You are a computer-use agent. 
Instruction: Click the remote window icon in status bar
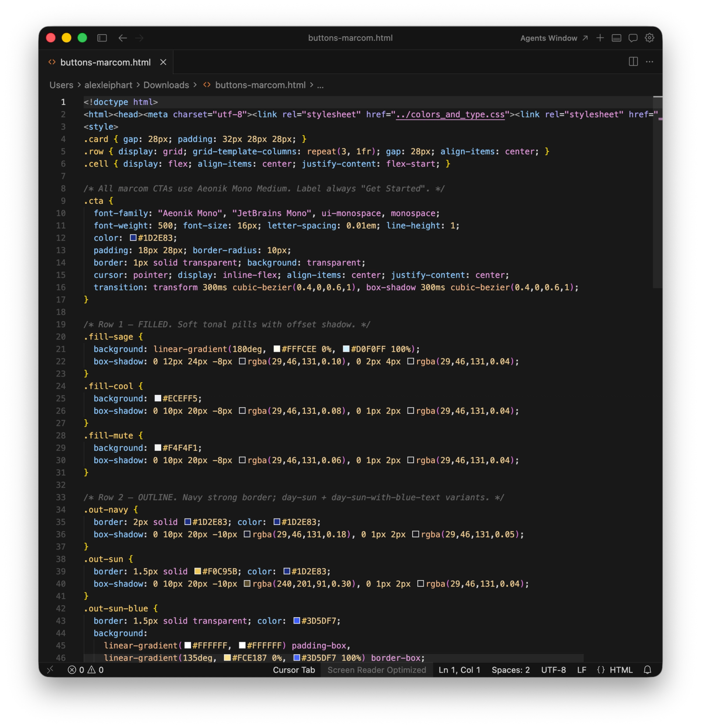[x=50, y=670]
